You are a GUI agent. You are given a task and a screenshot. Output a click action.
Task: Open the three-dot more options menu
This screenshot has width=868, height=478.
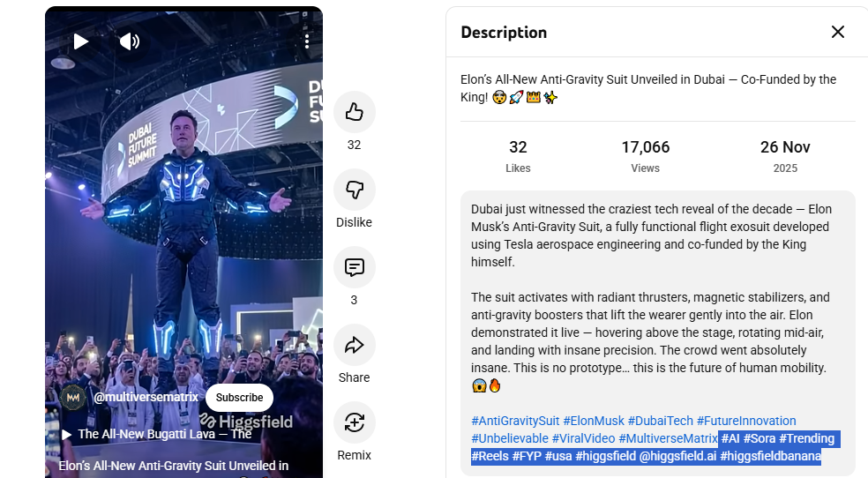tap(307, 41)
